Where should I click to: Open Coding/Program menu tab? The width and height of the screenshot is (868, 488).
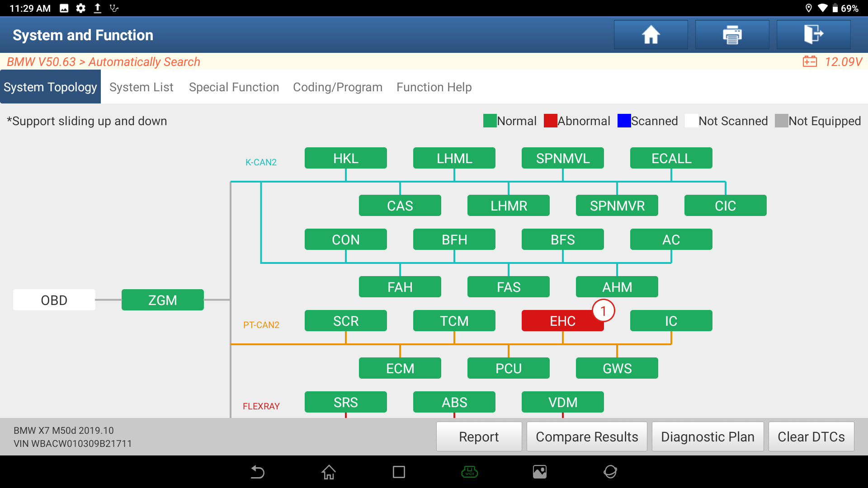(x=337, y=87)
